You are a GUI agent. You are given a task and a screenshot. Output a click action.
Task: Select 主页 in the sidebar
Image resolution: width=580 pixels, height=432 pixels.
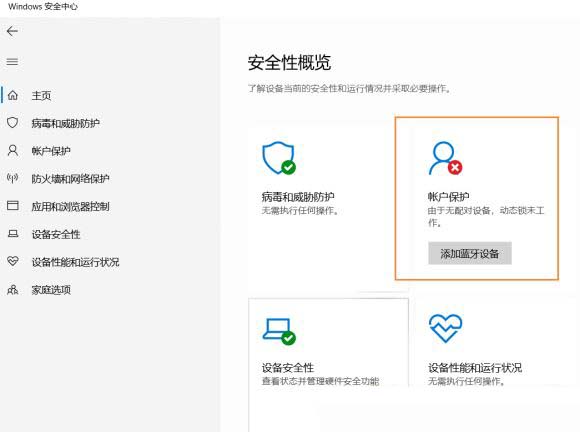pyautogui.click(x=41, y=96)
